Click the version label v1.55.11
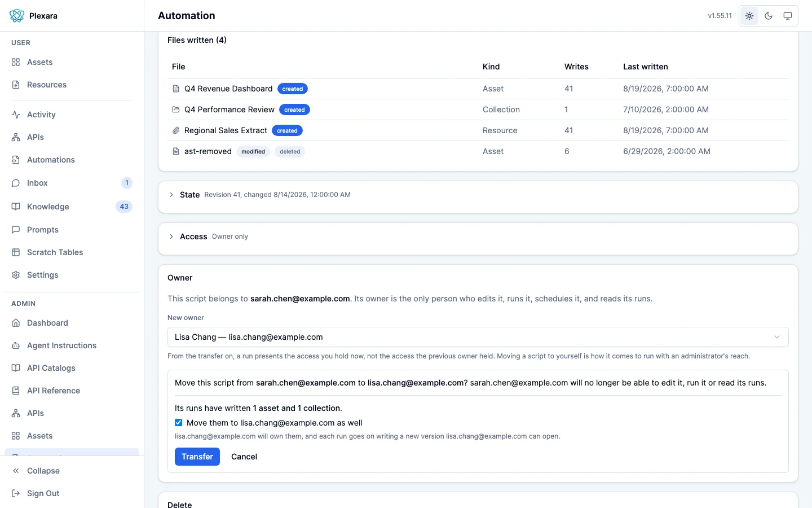The image size is (812, 508). click(720, 16)
